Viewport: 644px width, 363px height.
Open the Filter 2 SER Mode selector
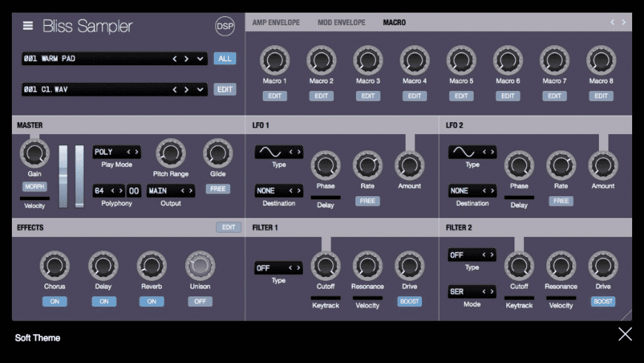click(472, 292)
